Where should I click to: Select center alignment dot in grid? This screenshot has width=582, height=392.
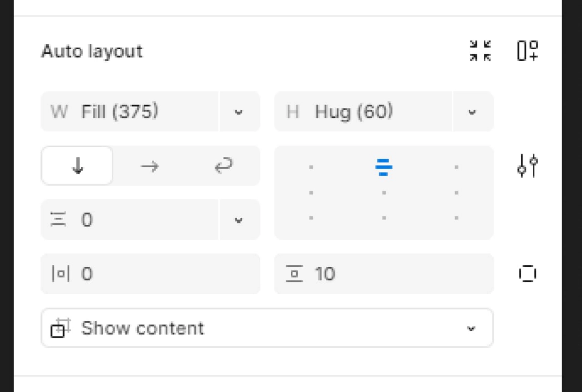point(384,193)
